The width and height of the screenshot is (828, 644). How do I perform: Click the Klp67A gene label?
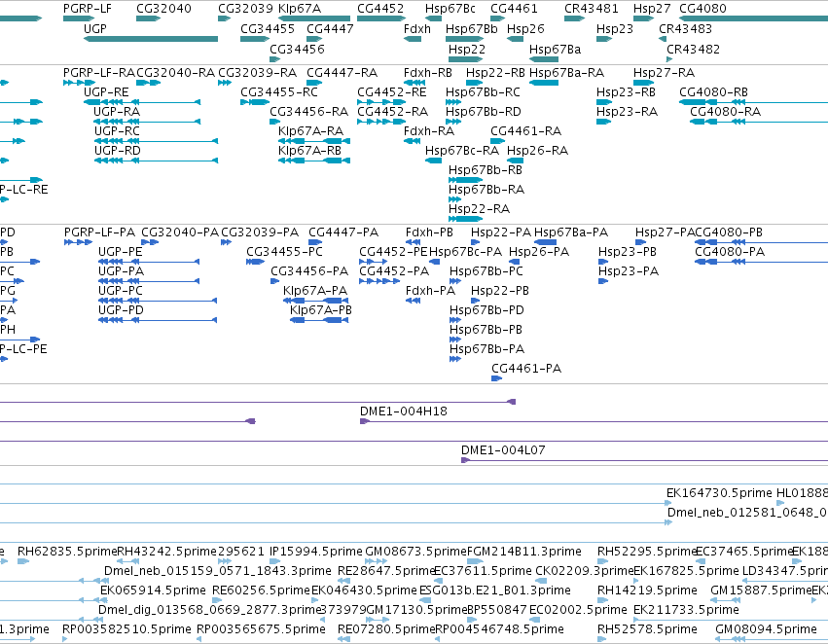click(300, 9)
